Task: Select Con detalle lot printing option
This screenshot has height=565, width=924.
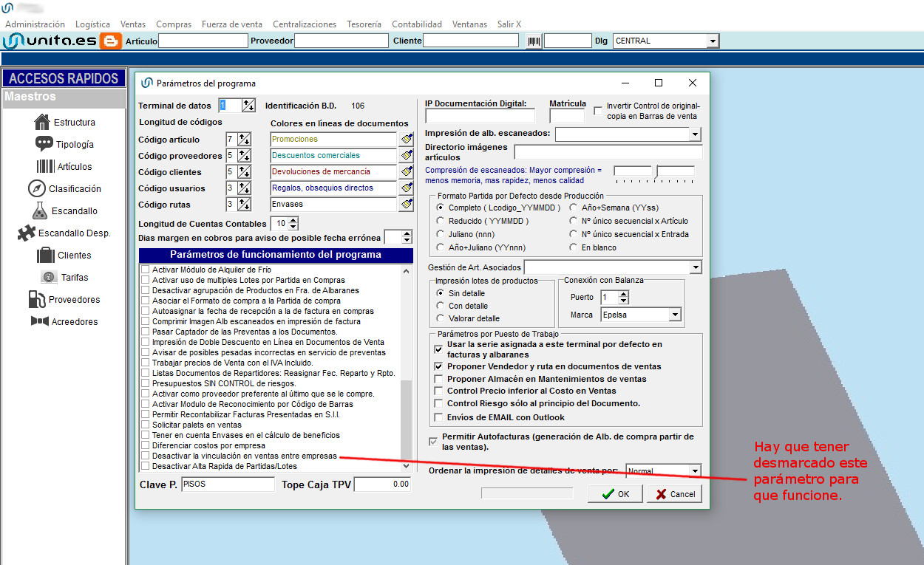Action: [x=441, y=306]
